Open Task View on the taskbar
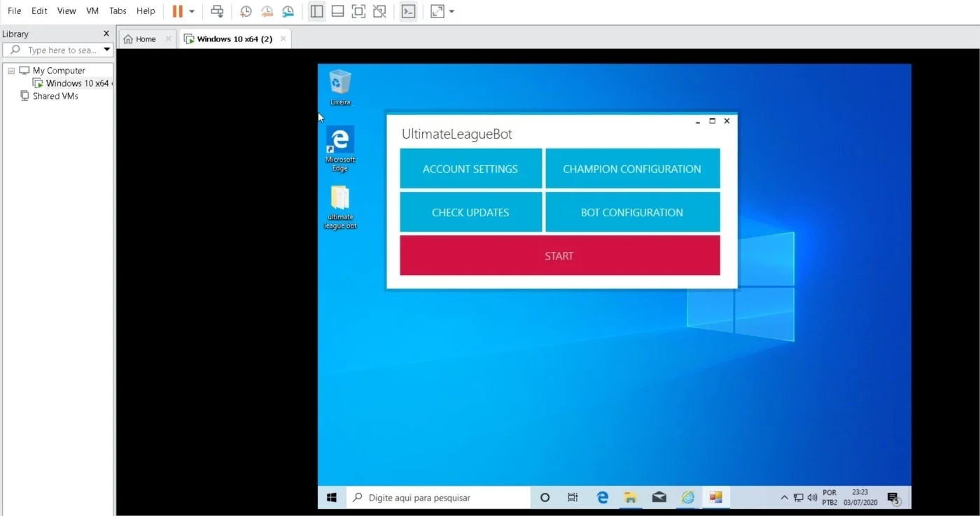This screenshot has height=516, width=980. (573, 498)
